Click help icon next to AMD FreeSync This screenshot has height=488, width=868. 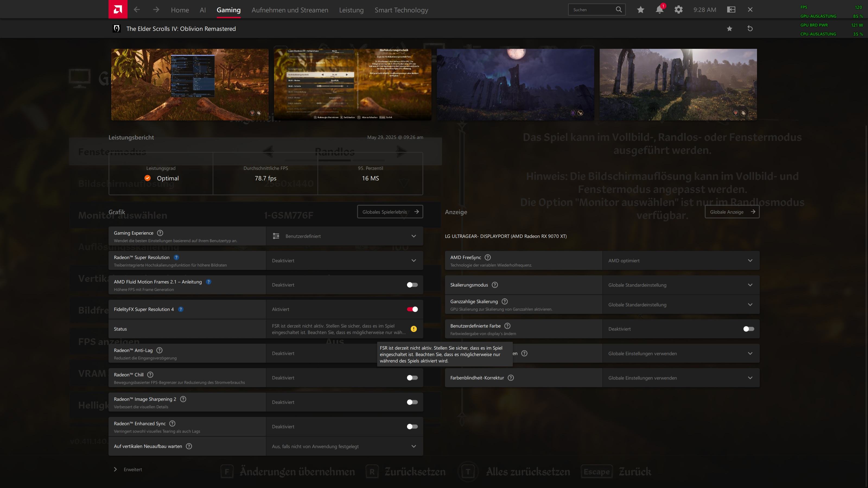[488, 257]
